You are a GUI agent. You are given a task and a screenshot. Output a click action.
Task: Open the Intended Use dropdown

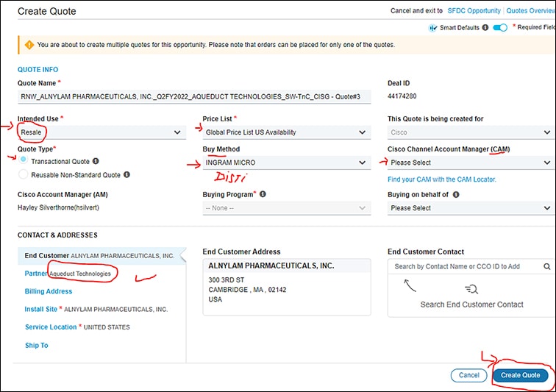click(101, 132)
